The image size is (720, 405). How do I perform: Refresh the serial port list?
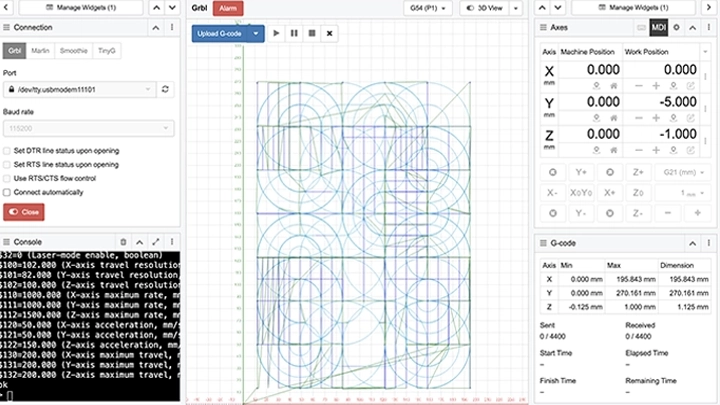coord(166,89)
